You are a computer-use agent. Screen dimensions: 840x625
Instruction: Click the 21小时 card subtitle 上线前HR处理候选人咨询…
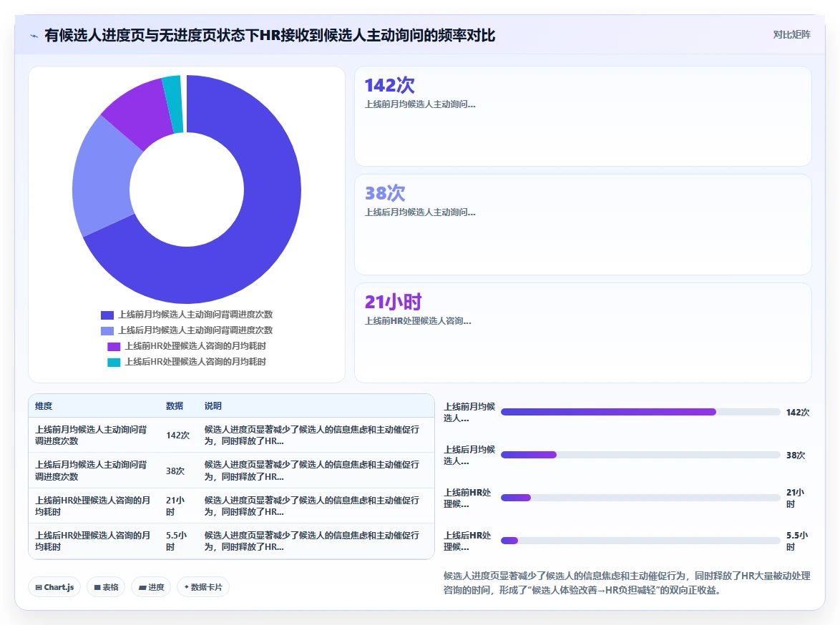(x=418, y=321)
